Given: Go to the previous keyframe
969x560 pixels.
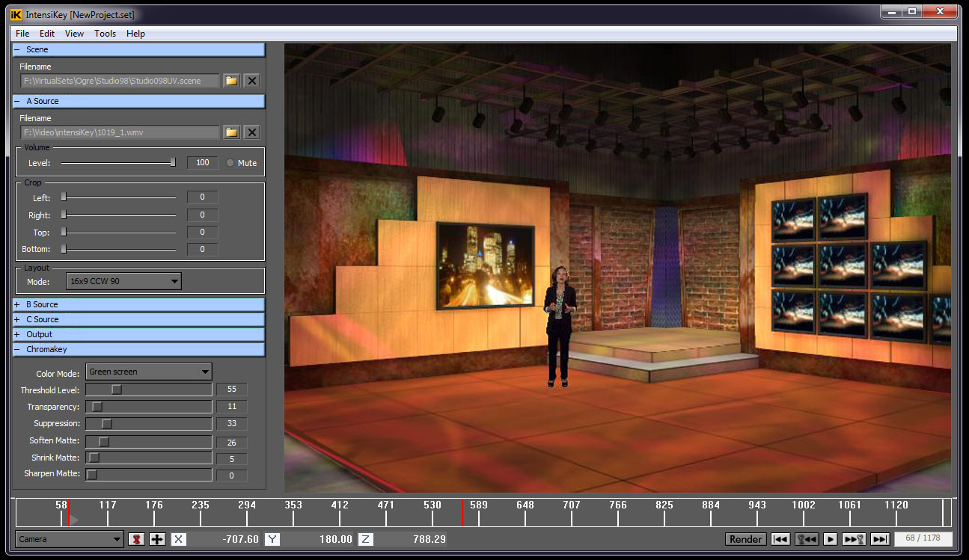Looking at the screenshot, I should pyautogui.click(x=806, y=539).
